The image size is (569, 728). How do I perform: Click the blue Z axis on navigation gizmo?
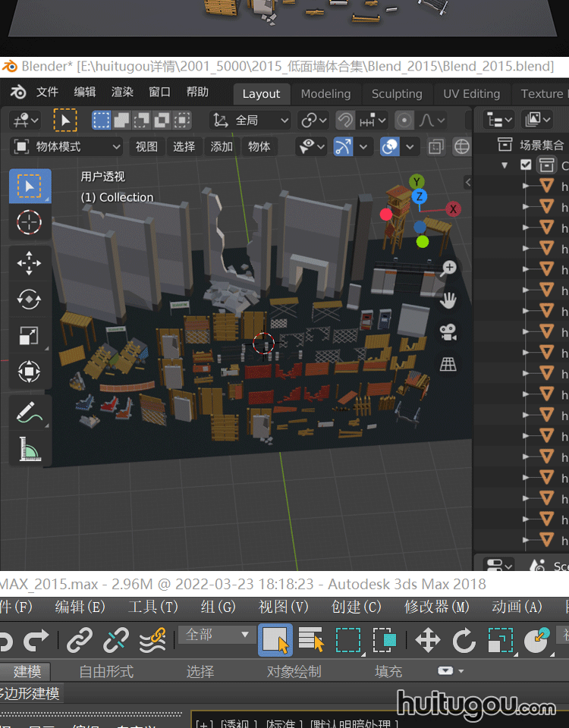420,196
